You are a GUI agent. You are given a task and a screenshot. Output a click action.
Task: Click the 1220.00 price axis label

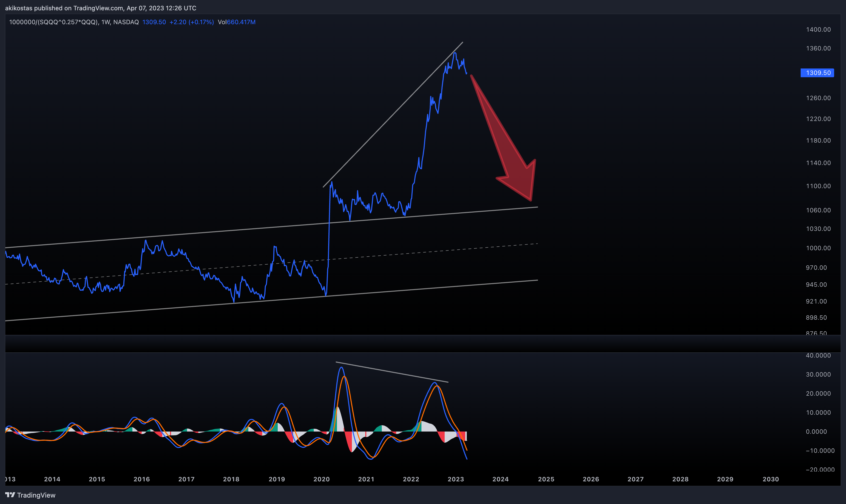click(818, 119)
